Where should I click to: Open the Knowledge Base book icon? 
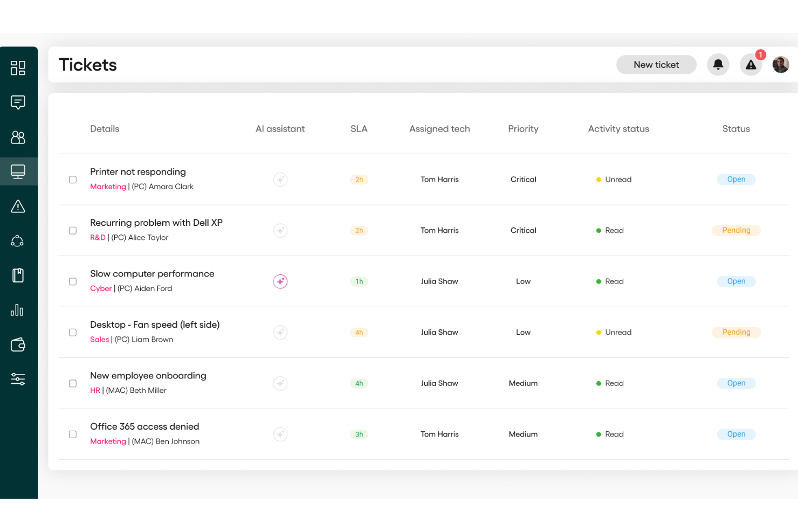[18, 275]
